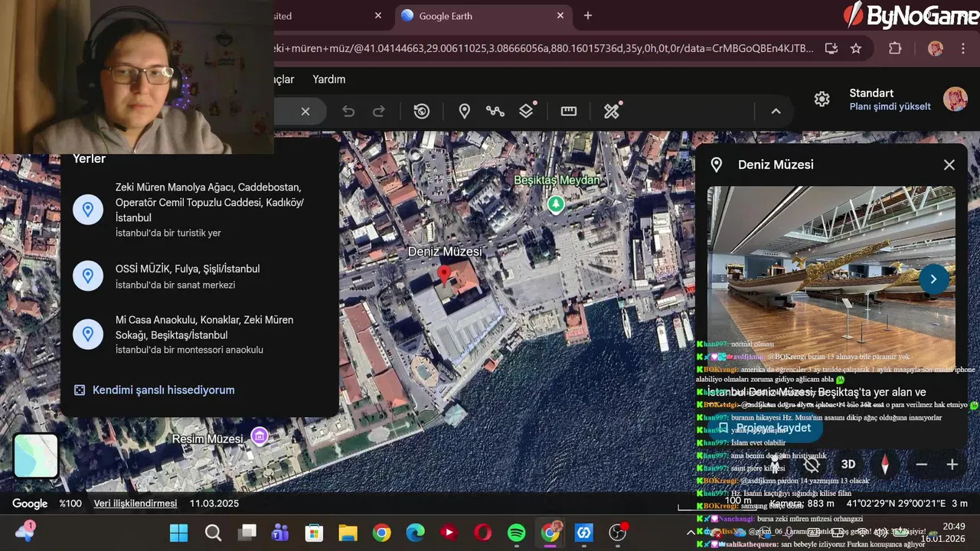
Task: Open Windows Start menu
Action: coord(179,533)
